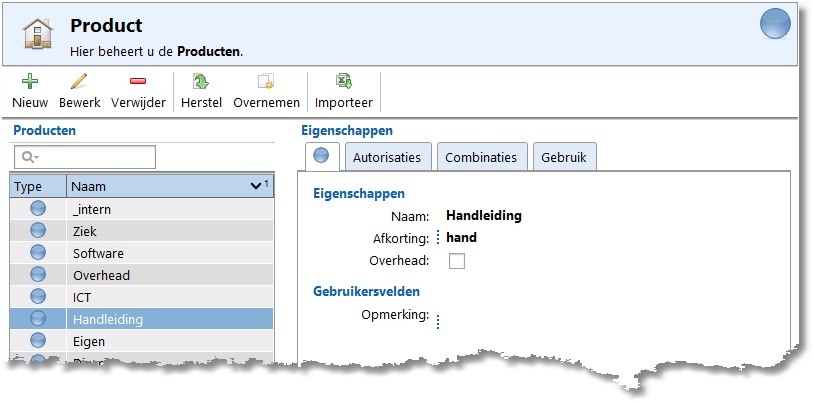
Task: Click the Type column header
Action: [37, 186]
